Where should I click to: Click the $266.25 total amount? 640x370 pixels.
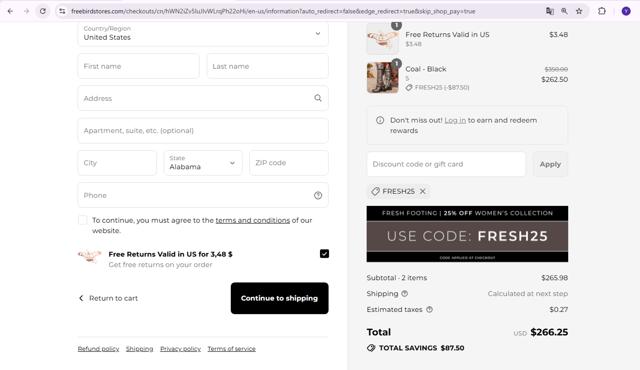549,332
